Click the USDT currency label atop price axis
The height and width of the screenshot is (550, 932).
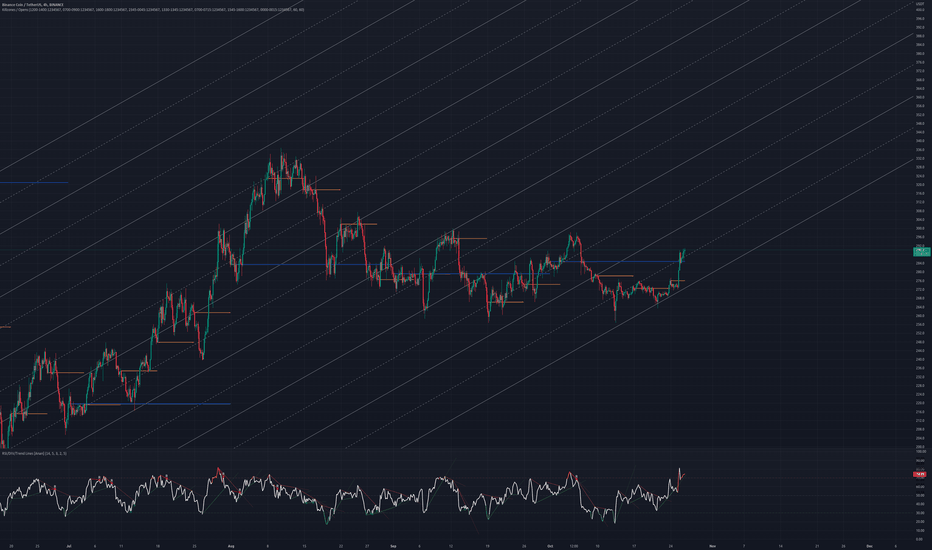[x=920, y=4]
